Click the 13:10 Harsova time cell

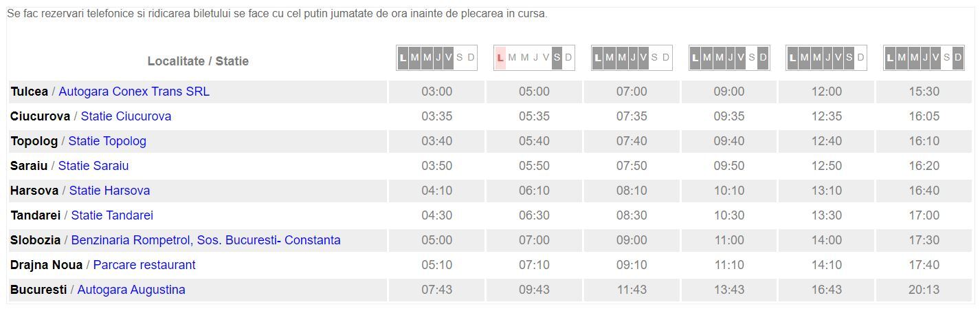click(827, 191)
